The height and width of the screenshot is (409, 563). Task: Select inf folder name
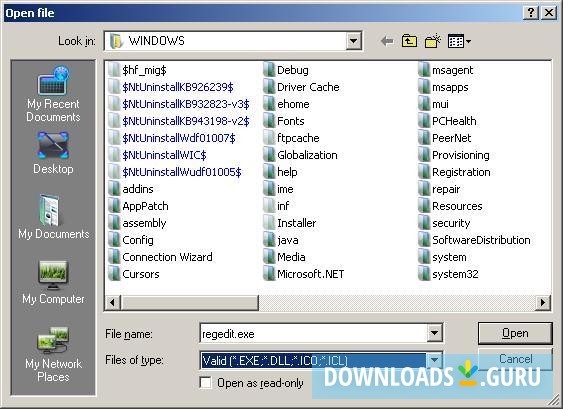click(283, 206)
